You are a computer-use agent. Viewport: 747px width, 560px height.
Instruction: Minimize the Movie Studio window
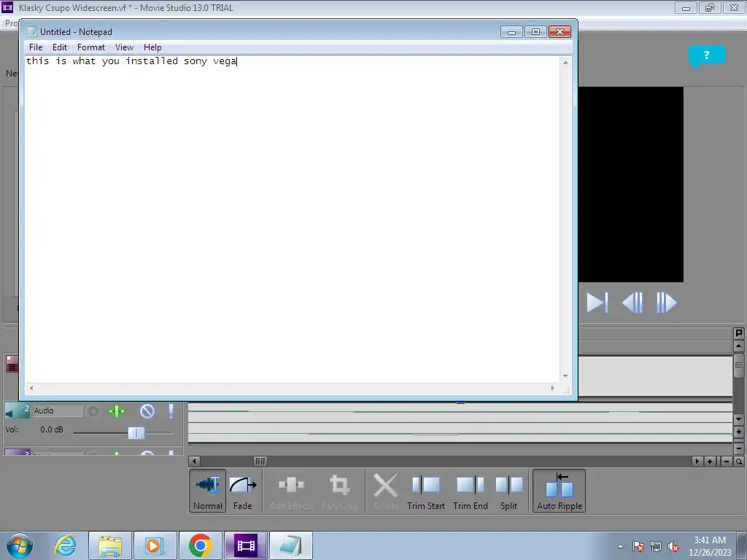click(x=686, y=8)
